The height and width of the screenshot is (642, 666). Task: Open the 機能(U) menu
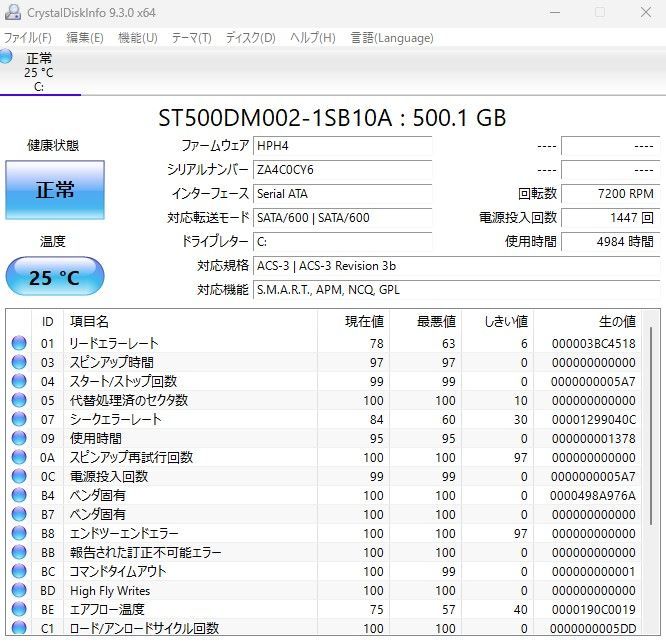pos(137,38)
